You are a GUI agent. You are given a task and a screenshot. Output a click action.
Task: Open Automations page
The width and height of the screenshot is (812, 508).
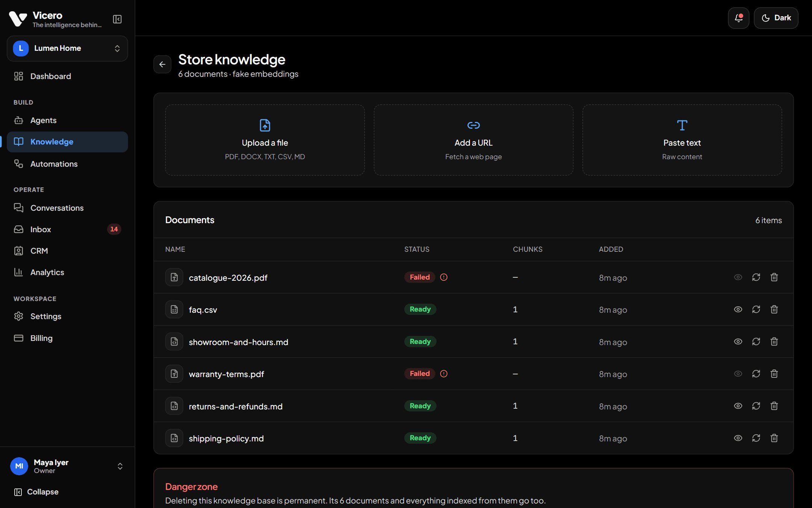pos(67,164)
